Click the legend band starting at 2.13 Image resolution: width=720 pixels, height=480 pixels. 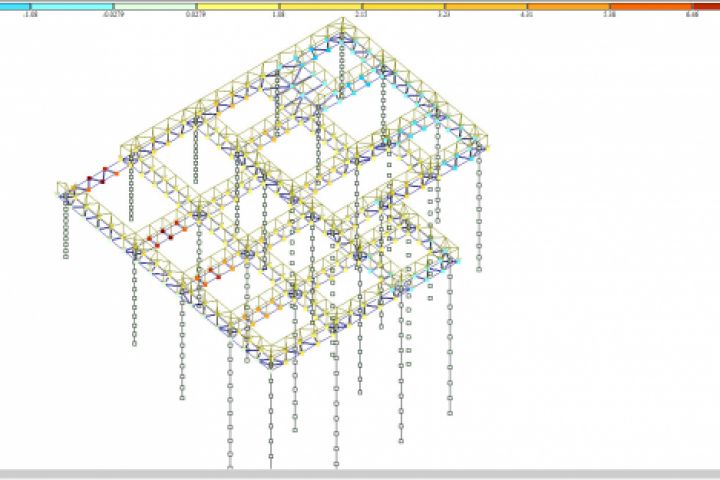[x=403, y=6]
